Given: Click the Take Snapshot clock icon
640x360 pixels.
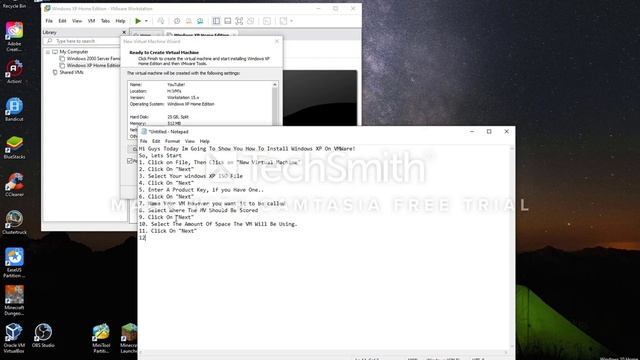Looking at the screenshot, I should 177,21.
